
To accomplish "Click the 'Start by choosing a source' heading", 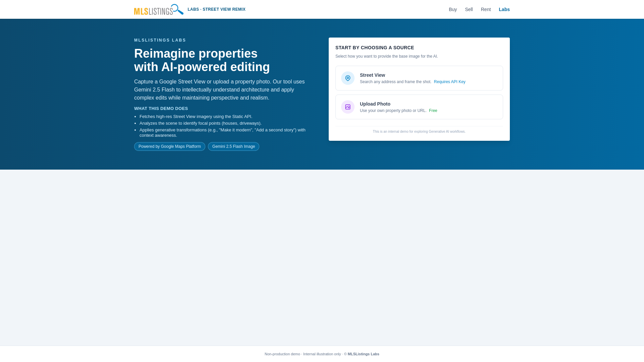I will 375,48.
